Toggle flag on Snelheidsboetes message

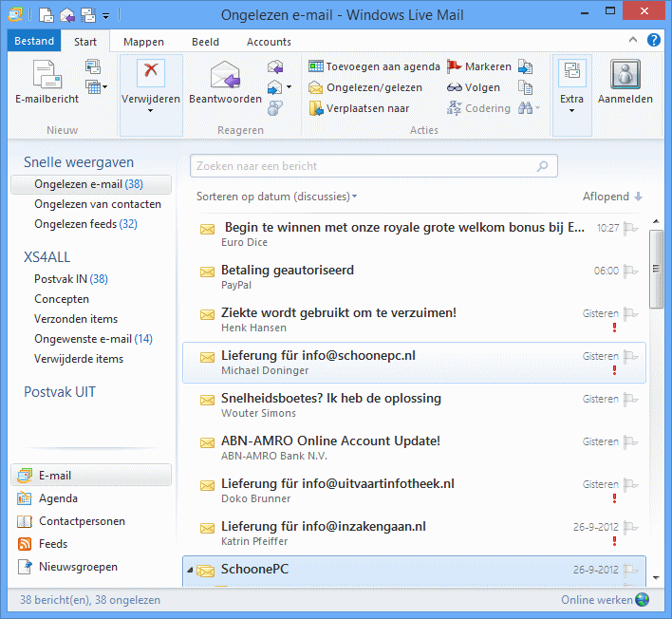(x=630, y=399)
